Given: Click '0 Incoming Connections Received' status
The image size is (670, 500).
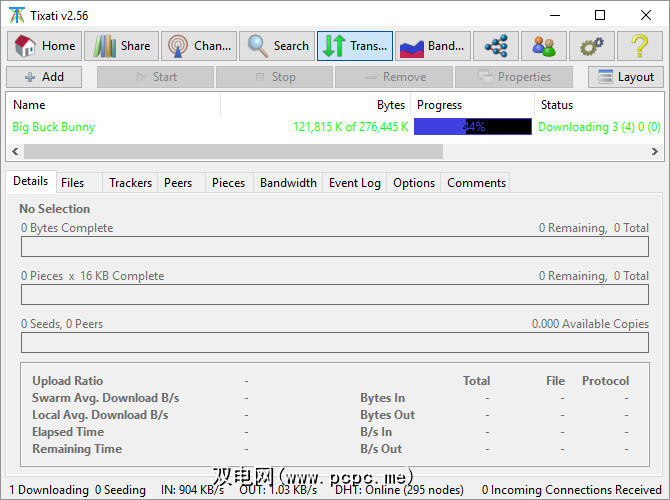Looking at the screenshot, I should (572, 490).
